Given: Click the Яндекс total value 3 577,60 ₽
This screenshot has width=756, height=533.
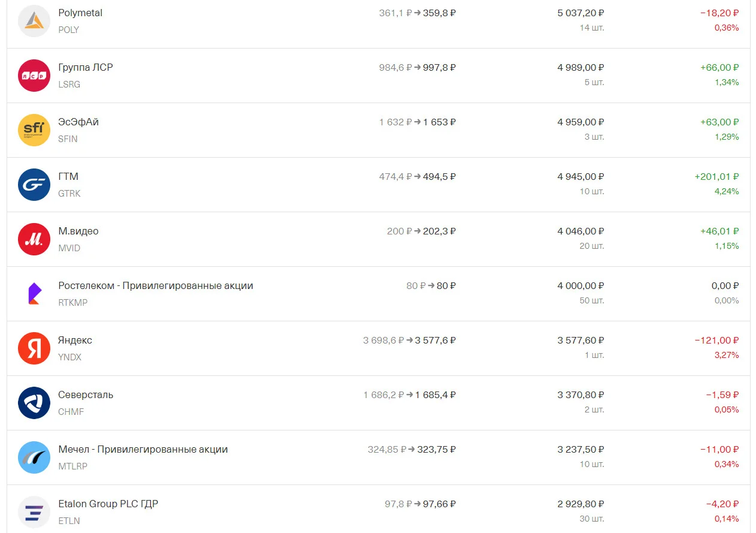Looking at the screenshot, I should pyautogui.click(x=580, y=341).
